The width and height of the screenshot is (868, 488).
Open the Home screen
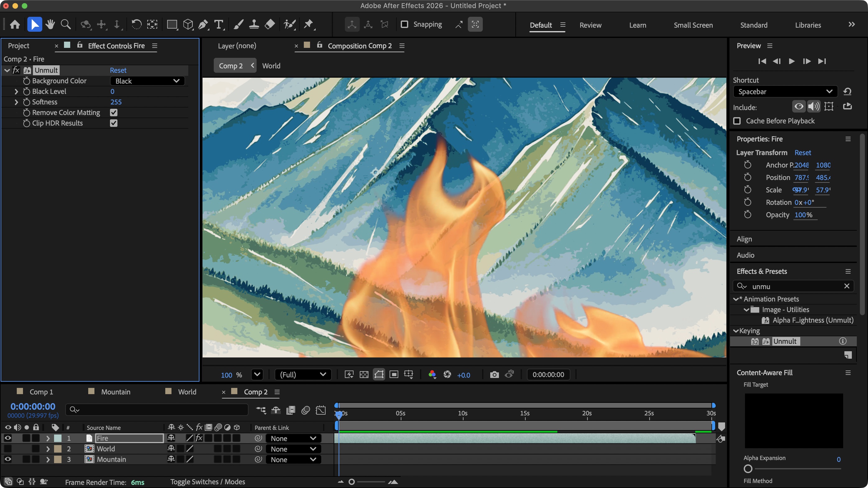[15, 24]
